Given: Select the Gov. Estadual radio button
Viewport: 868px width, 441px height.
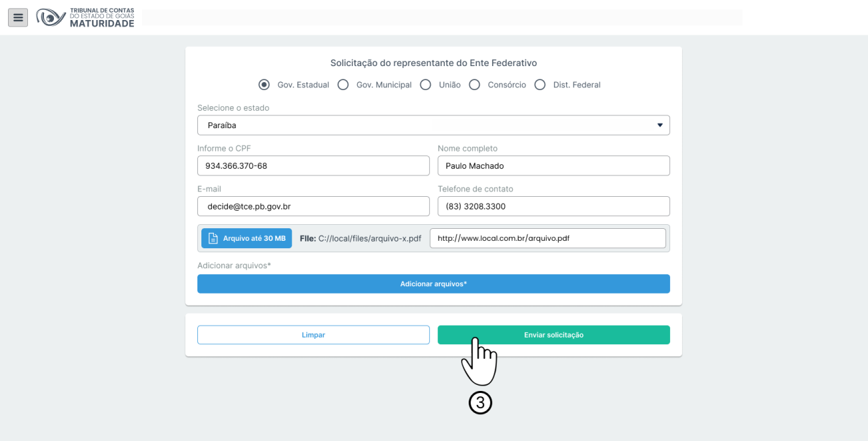Looking at the screenshot, I should pyautogui.click(x=264, y=85).
